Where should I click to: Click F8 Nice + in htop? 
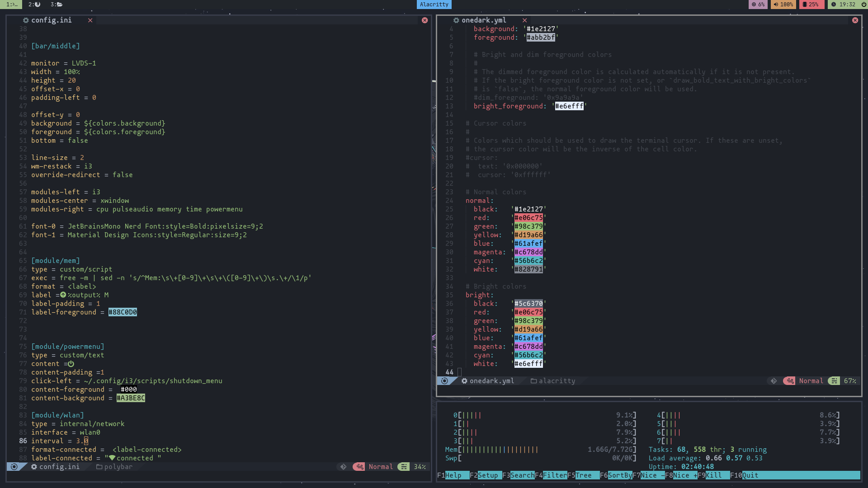(681, 475)
